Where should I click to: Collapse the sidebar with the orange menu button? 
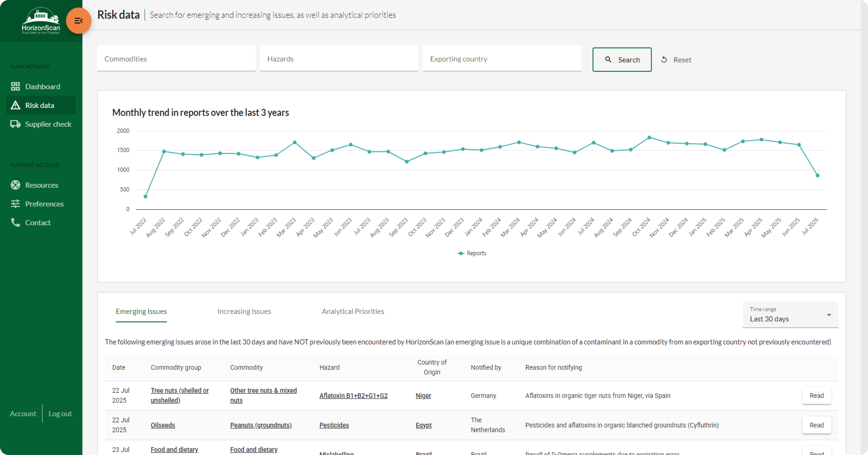click(x=78, y=21)
